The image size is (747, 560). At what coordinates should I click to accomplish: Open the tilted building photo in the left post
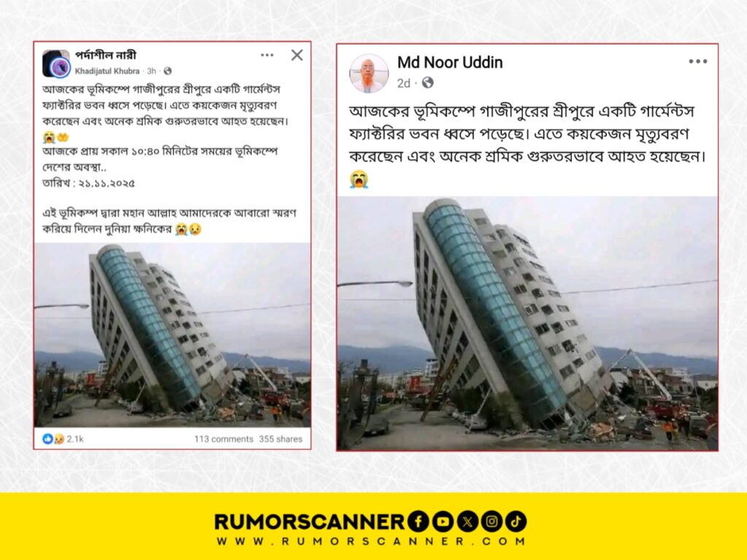coord(172,335)
